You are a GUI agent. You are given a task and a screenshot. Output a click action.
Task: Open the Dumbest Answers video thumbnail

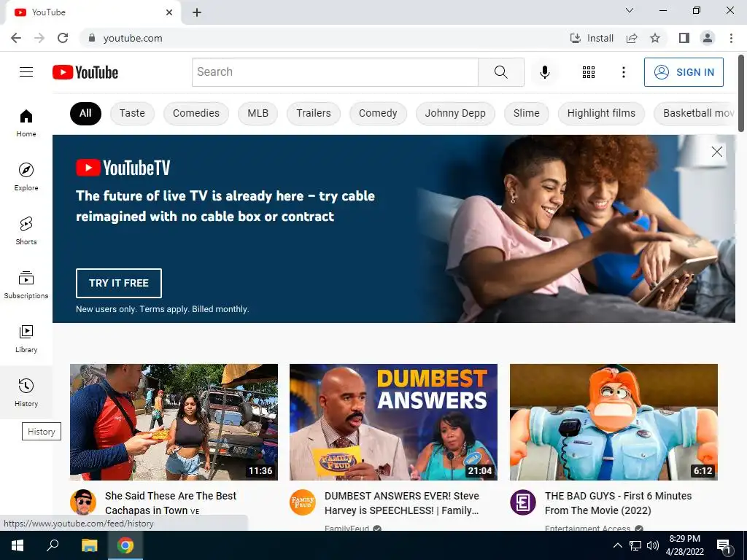point(393,422)
